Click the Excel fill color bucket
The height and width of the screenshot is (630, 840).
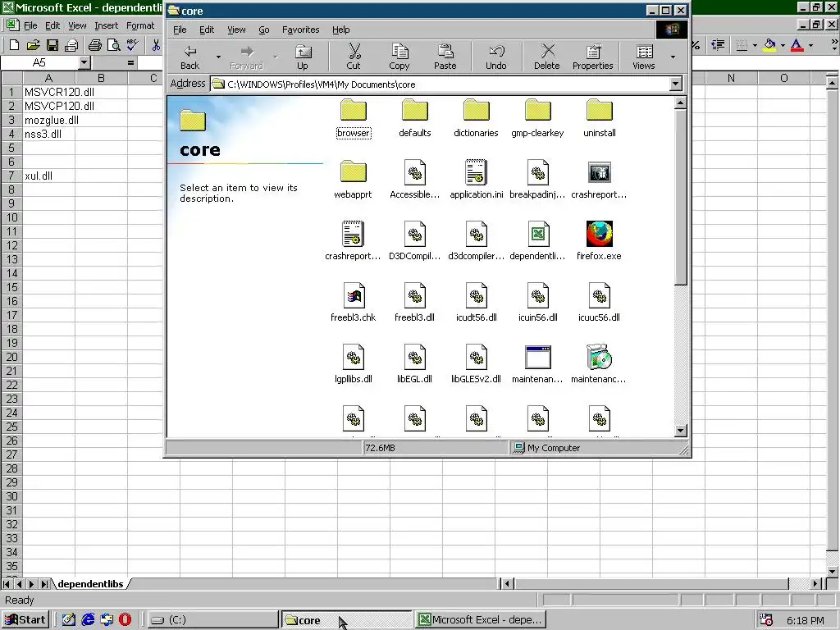(x=769, y=46)
